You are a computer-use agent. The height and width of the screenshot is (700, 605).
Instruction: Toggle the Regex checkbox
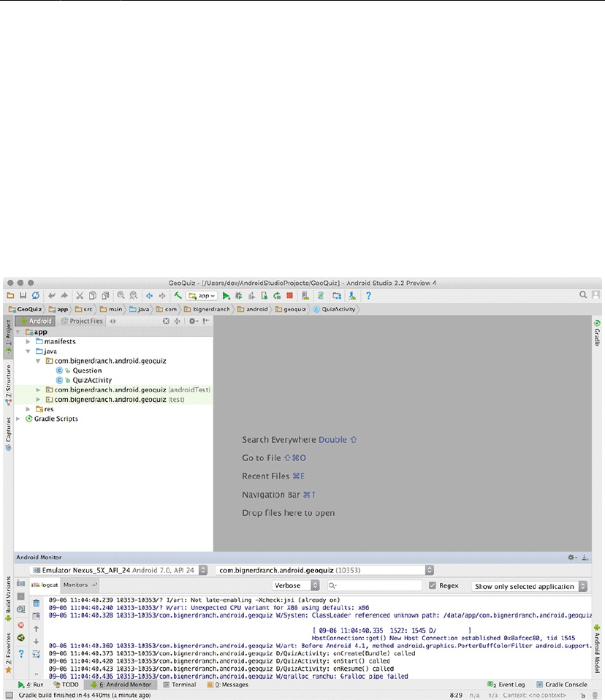433,585
